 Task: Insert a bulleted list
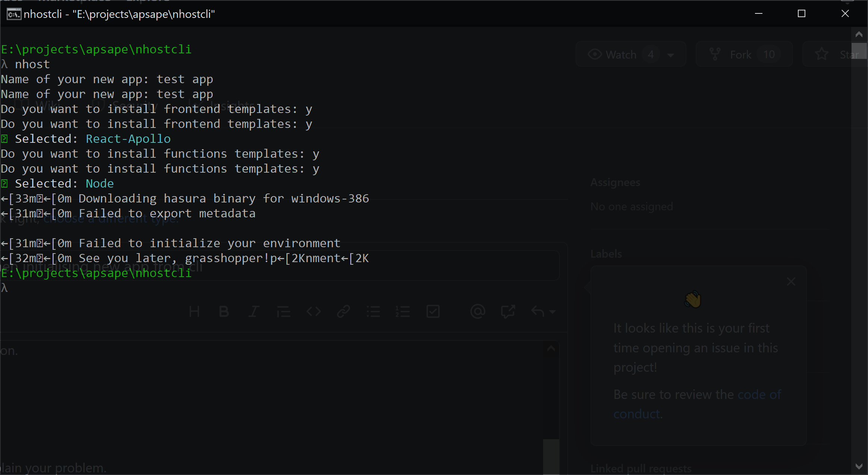(373, 311)
